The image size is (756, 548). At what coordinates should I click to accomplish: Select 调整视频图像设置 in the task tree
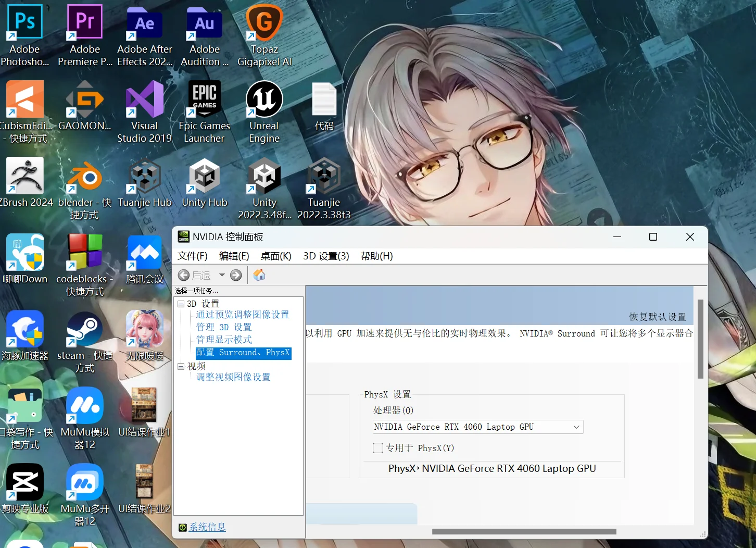233,377
